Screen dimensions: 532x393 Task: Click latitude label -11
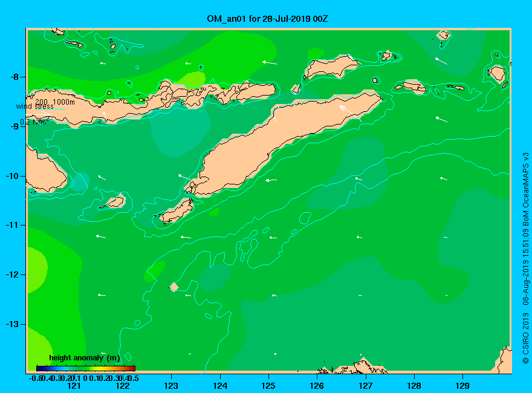coord(12,226)
